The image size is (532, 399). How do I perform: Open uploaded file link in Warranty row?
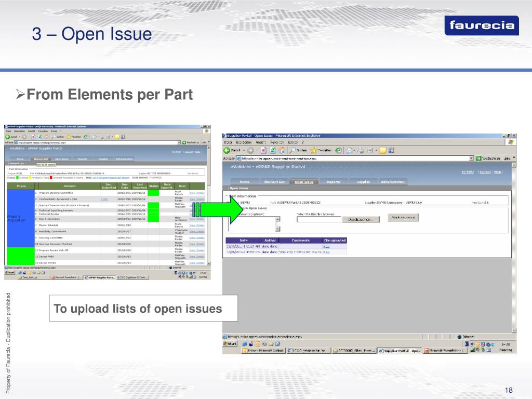[326, 252]
